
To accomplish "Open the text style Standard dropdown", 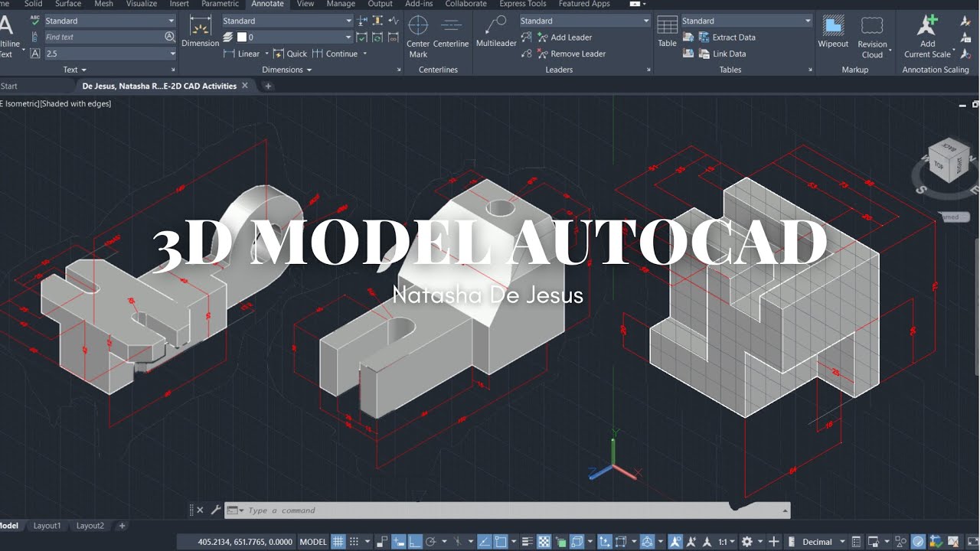I will 109,21.
